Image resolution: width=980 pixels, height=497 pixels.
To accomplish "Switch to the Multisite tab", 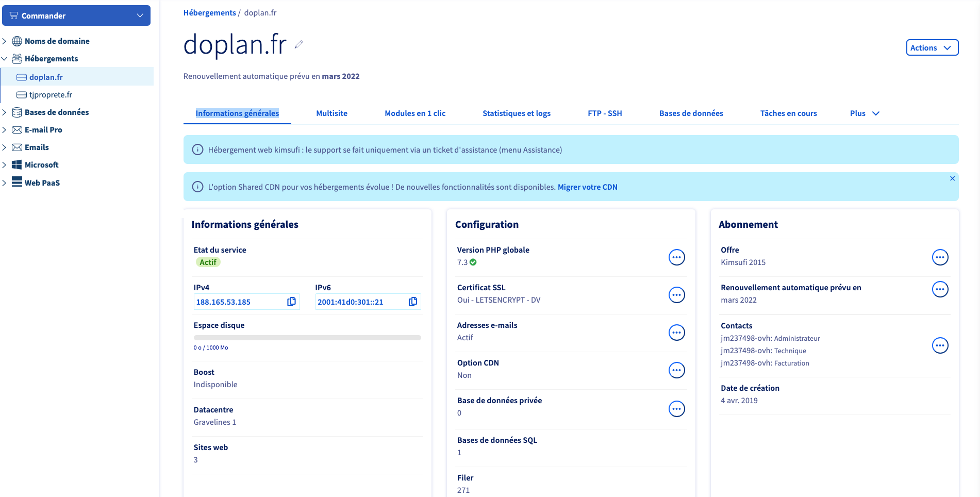I will pyautogui.click(x=331, y=113).
